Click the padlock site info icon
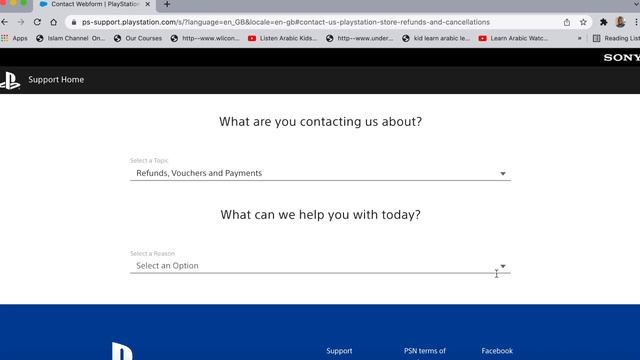 tap(74, 22)
